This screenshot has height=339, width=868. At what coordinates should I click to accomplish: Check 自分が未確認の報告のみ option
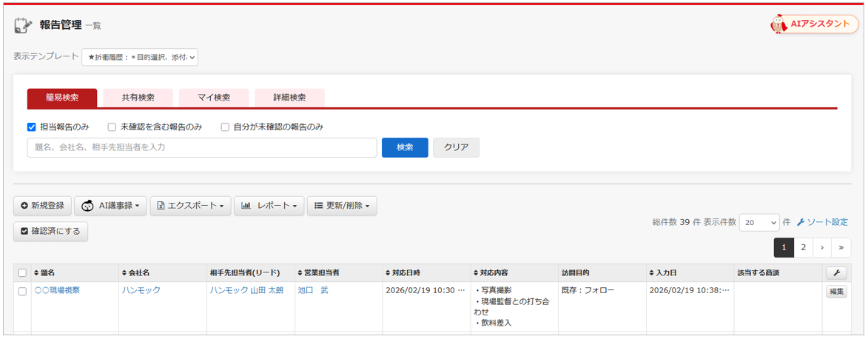click(x=226, y=127)
